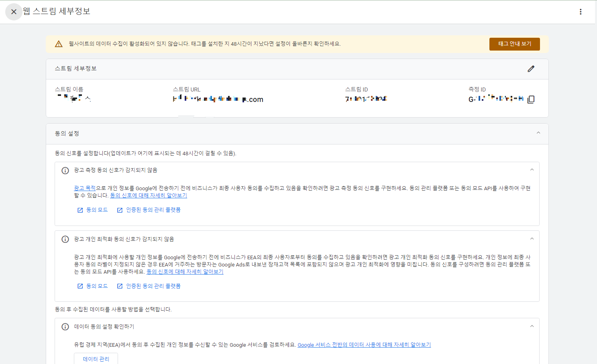
Task: Open 인증된 동의 관리 플랫폼 in ad personalization card
Action: click(149, 286)
